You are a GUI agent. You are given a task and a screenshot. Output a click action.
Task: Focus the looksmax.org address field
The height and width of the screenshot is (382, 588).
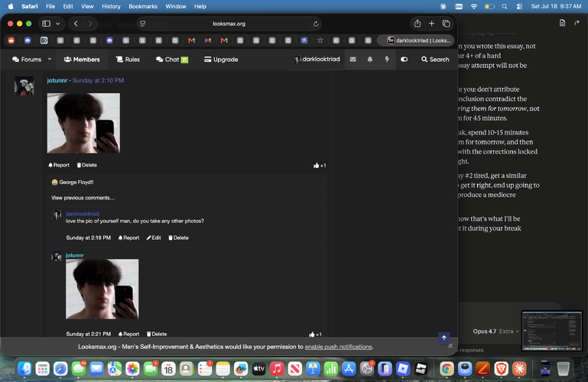click(x=229, y=24)
